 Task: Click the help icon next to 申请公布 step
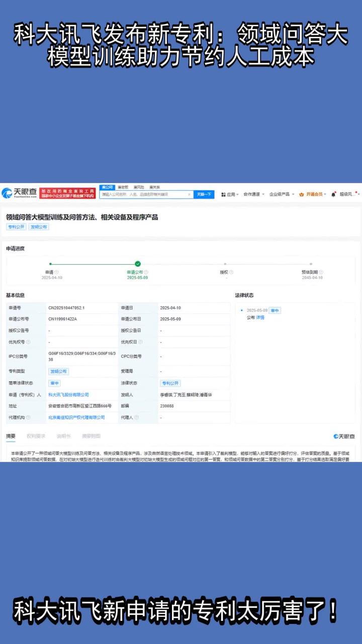tap(146, 272)
